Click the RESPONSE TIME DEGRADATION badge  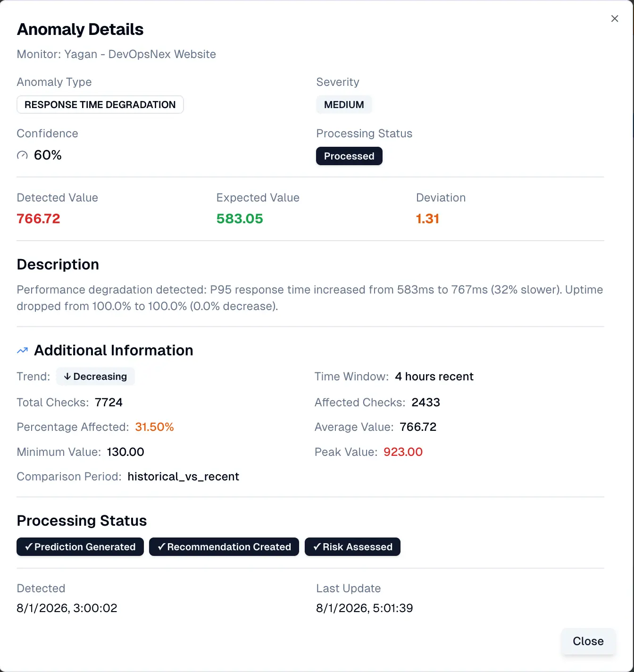[x=100, y=105]
